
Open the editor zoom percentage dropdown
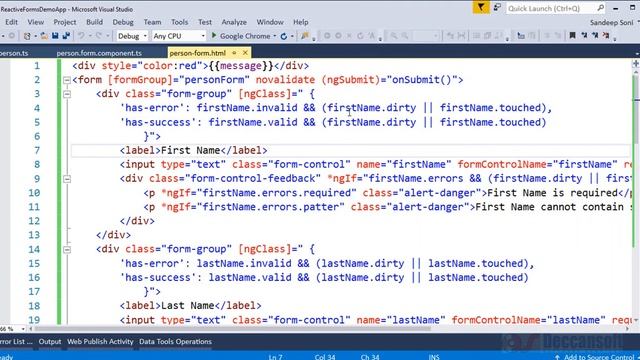tap(23, 329)
